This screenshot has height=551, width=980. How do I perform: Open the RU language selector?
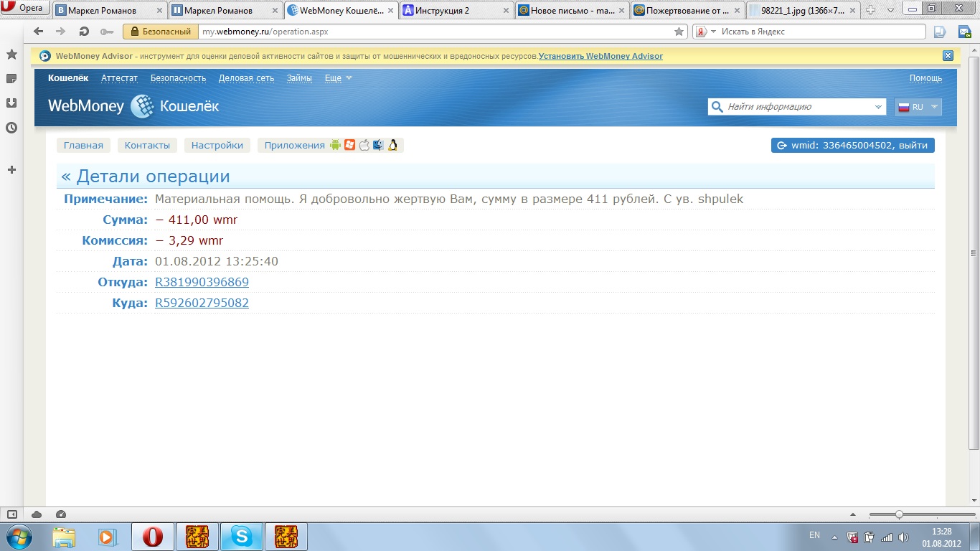918,107
